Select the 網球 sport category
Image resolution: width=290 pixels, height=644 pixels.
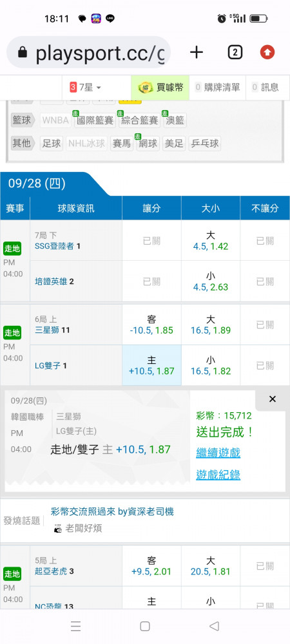click(148, 144)
